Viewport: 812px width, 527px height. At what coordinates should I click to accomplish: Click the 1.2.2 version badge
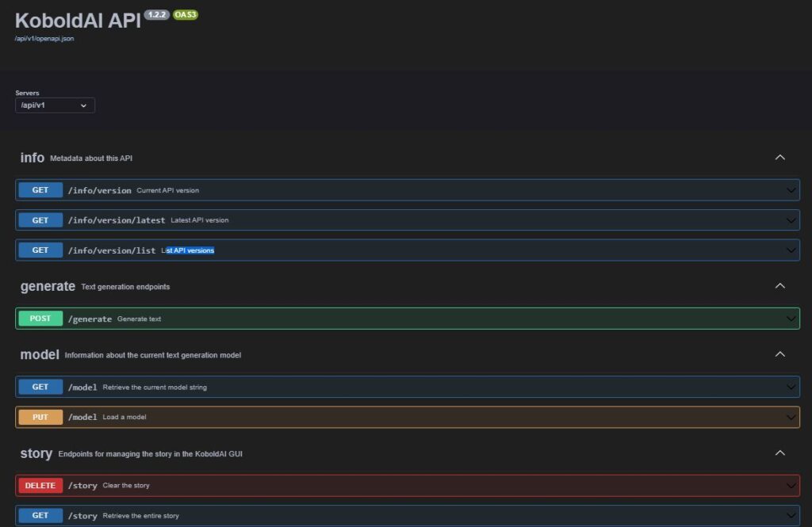157,14
